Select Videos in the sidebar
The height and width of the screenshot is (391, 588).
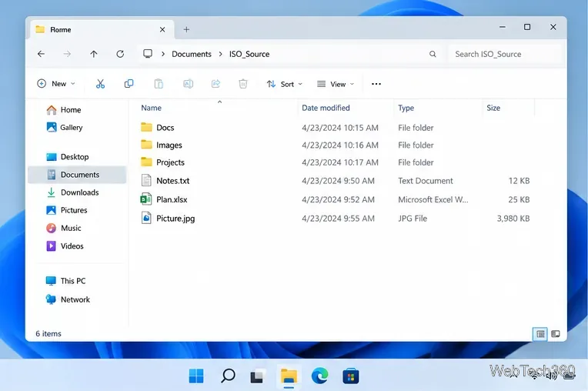tap(65, 246)
